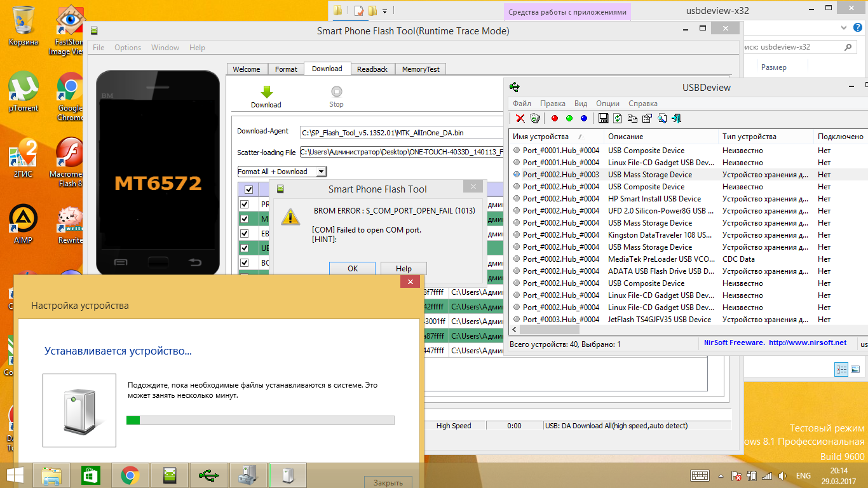Click the green dot enable device icon
The image size is (868, 488).
(569, 118)
